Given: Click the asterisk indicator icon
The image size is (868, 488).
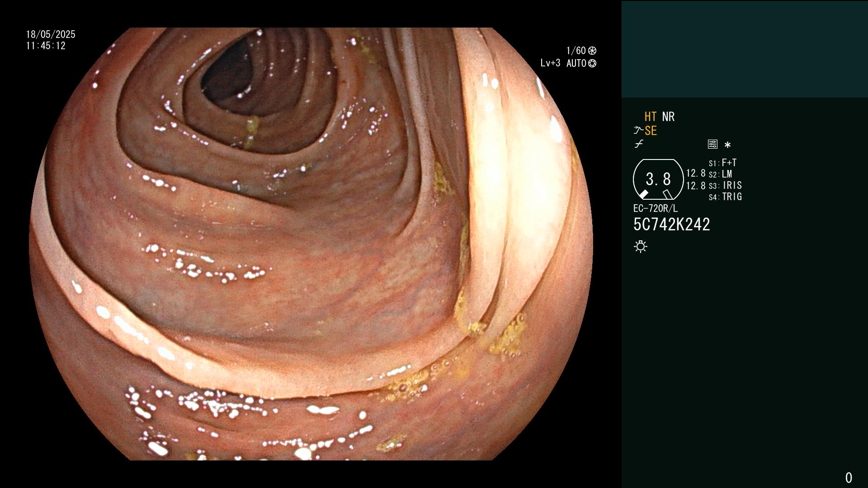Looking at the screenshot, I should (x=727, y=145).
